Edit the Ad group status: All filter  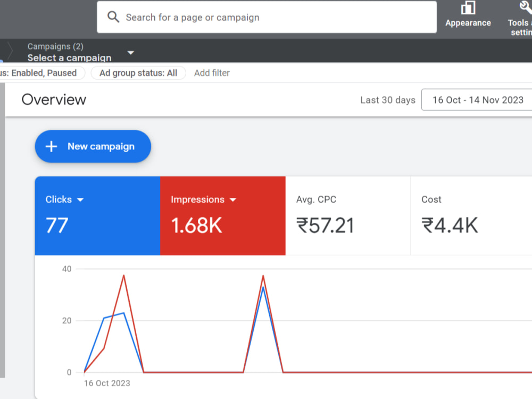click(x=138, y=73)
